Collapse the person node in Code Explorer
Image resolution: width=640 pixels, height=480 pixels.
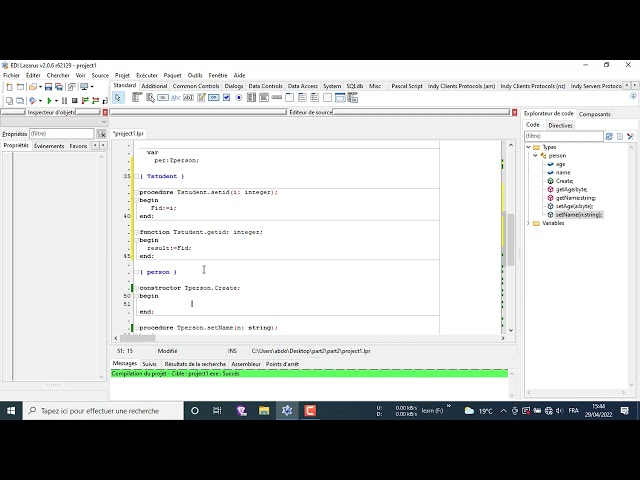(x=536, y=156)
